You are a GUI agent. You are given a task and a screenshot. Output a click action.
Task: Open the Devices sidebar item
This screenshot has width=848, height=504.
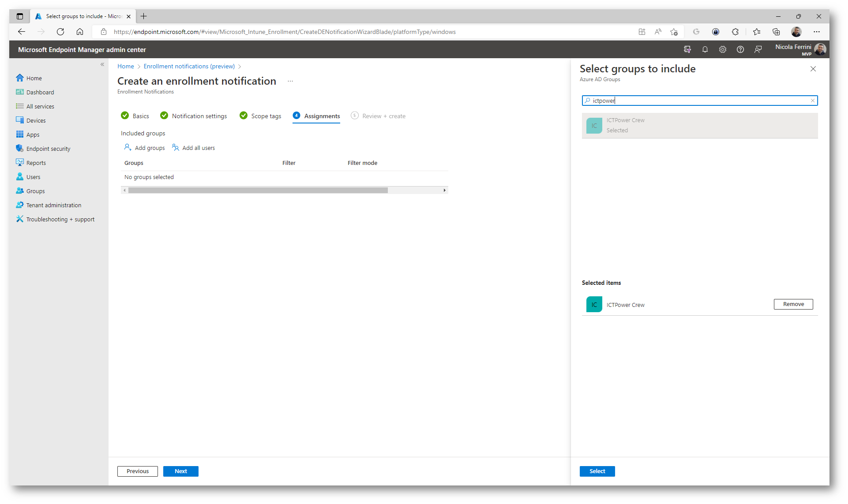36,120
